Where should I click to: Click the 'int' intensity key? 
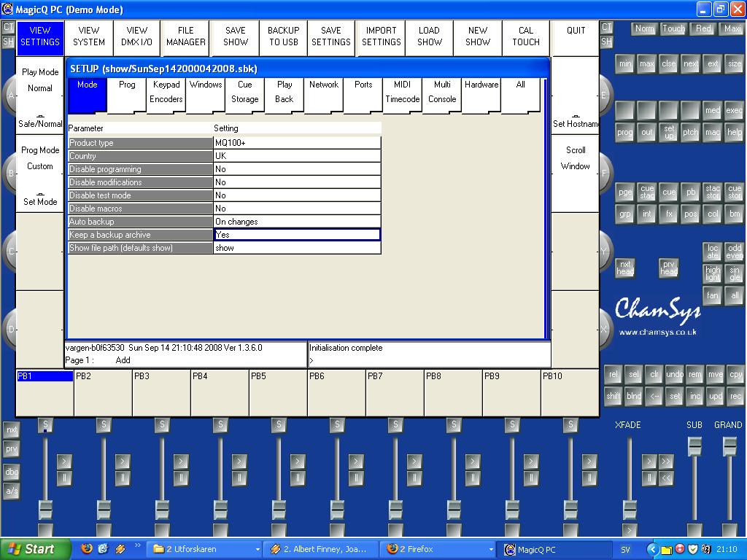646,214
